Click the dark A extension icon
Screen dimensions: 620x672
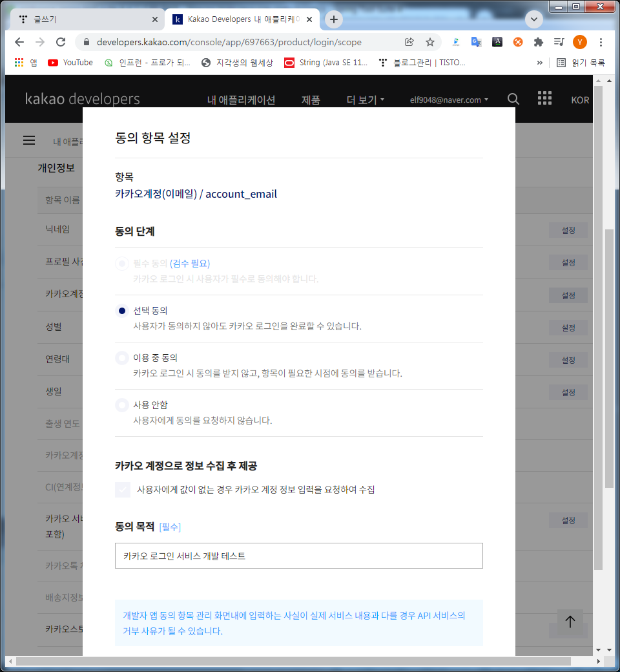tap(497, 42)
